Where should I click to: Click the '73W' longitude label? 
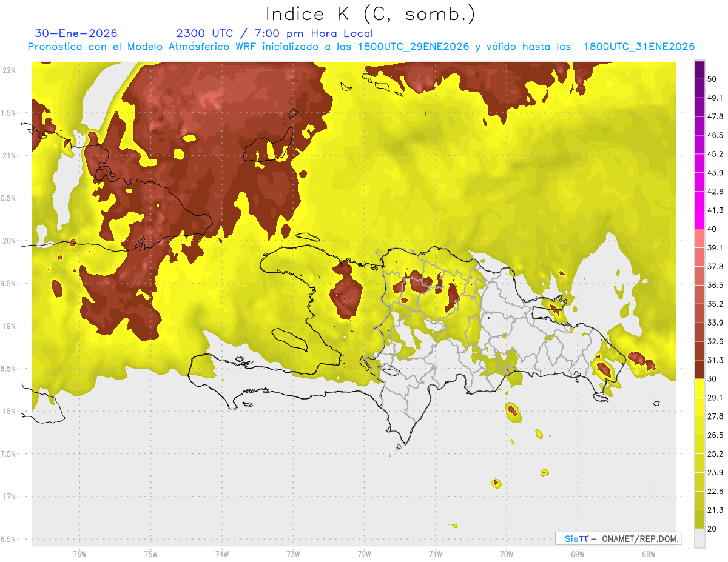pos(293,554)
